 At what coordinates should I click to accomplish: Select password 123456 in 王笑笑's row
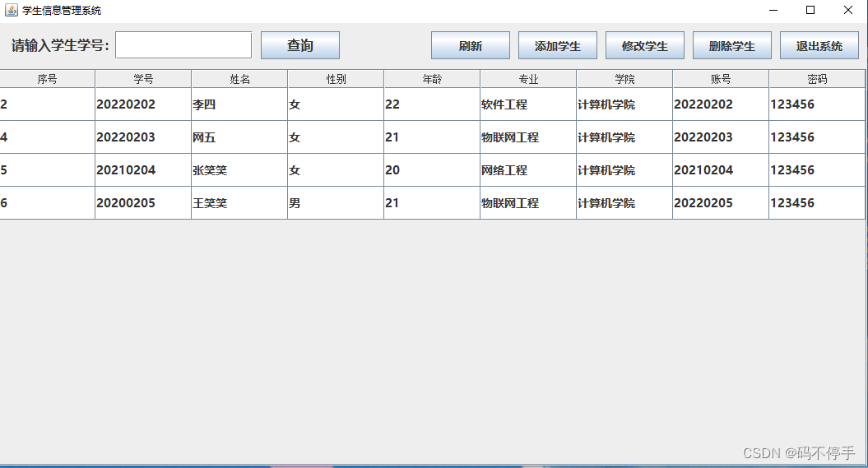pyautogui.click(x=817, y=203)
